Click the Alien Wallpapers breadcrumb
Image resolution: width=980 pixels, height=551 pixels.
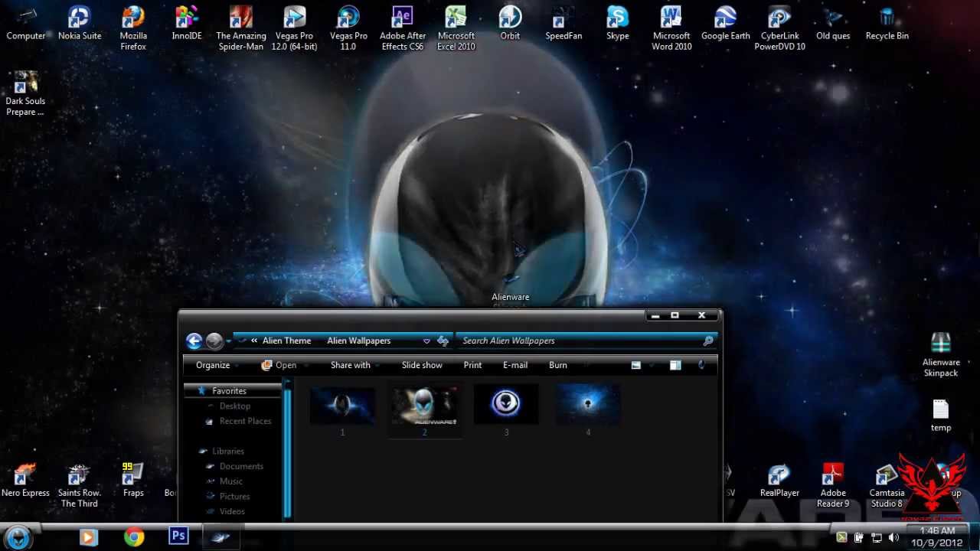[x=358, y=341]
